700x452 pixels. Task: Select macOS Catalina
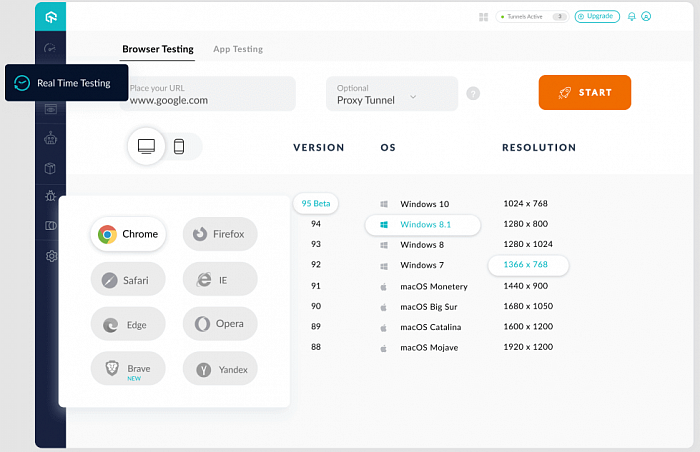(421, 327)
